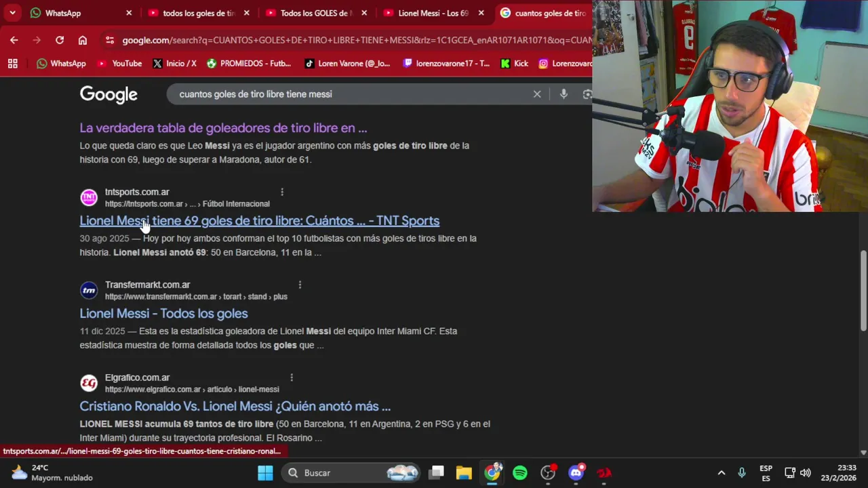The height and width of the screenshot is (488, 868).
Task: Close the 'Lionel Messi - Los 69' tab
Action: pos(481,13)
